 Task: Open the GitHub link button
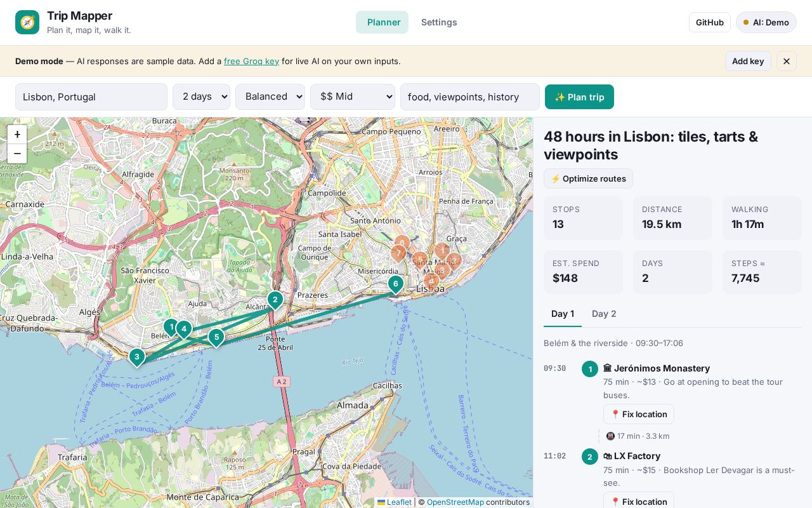pyautogui.click(x=710, y=22)
